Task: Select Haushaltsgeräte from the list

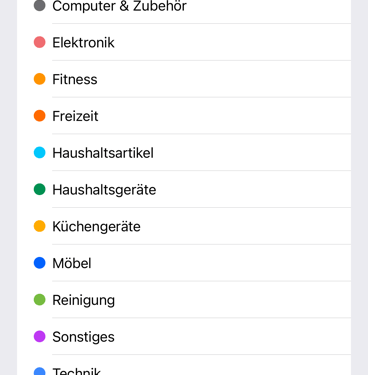Action: (184, 189)
